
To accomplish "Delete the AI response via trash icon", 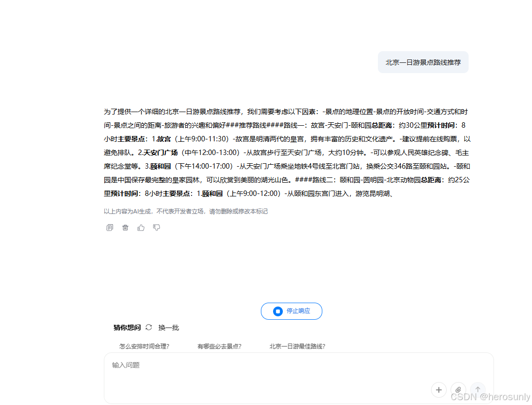I will pyautogui.click(x=125, y=227).
